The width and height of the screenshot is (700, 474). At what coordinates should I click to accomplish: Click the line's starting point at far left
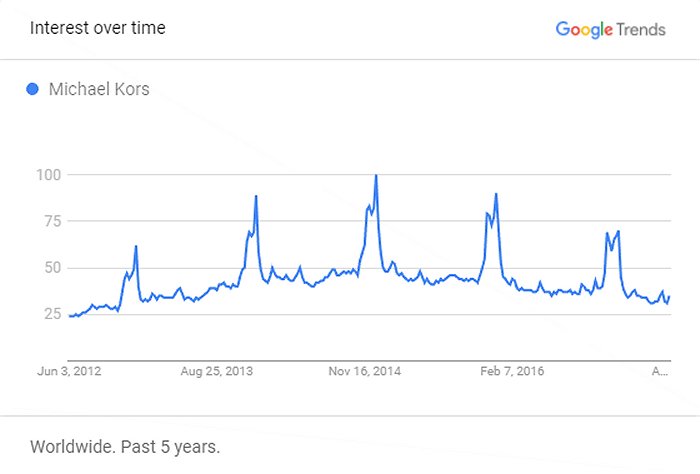pyautogui.click(x=69, y=316)
